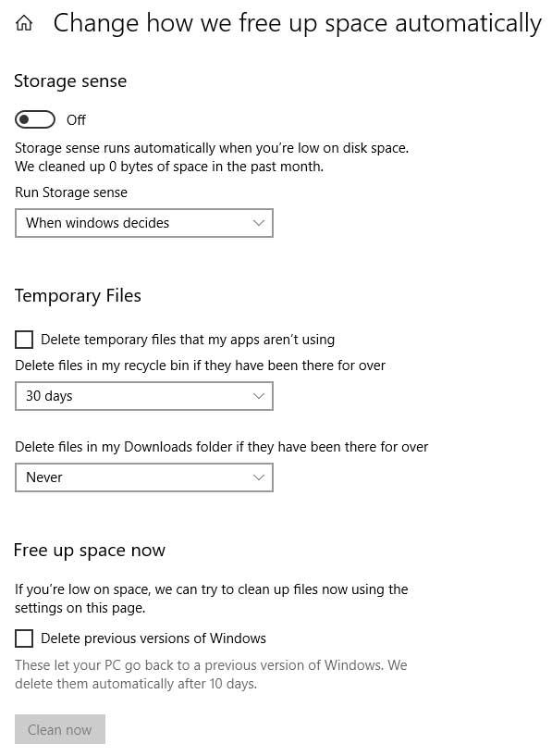Click the page title Change how we free up space automatically

click(x=298, y=22)
